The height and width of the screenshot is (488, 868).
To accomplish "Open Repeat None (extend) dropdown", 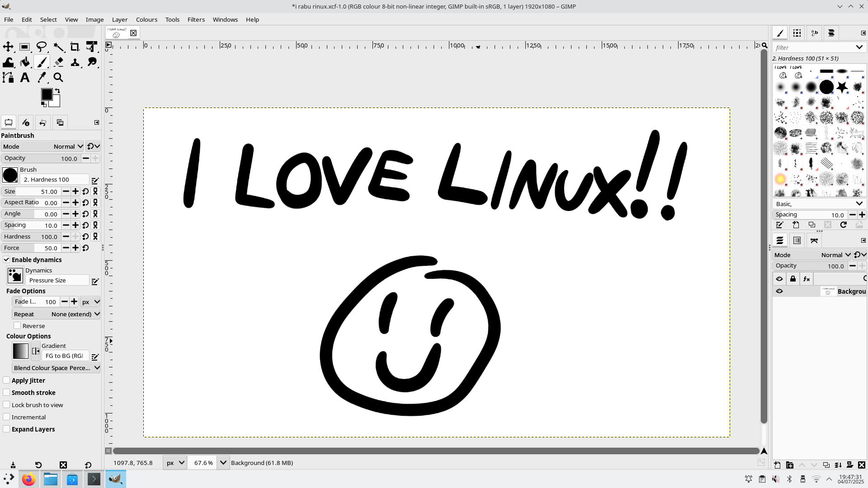I will click(56, 314).
